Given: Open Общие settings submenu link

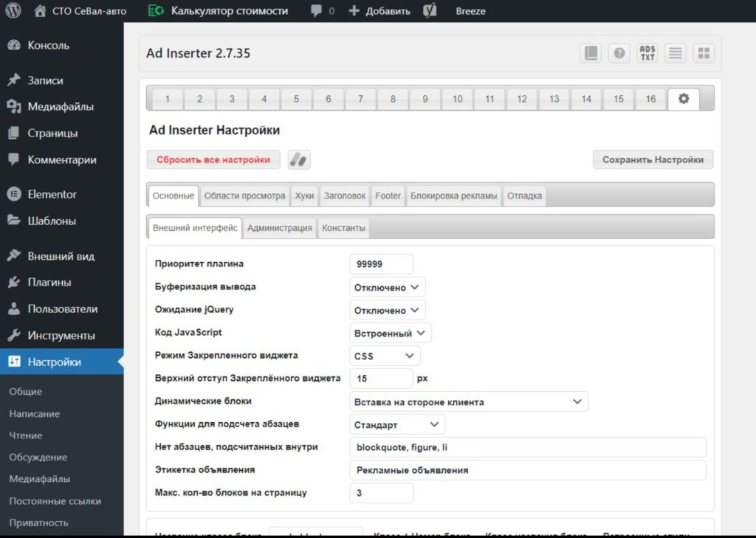Looking at the screenshot, I should [x=26, y=391].
